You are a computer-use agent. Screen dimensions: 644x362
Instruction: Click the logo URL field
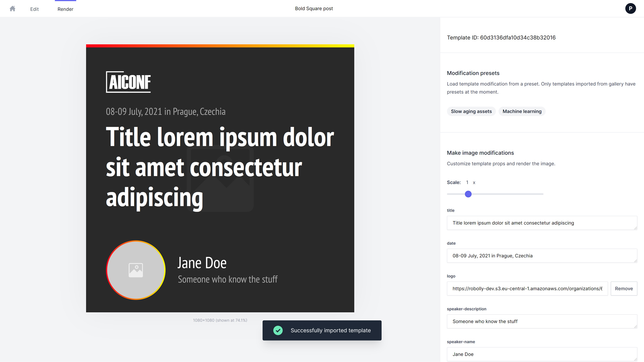tap(527, 289)
